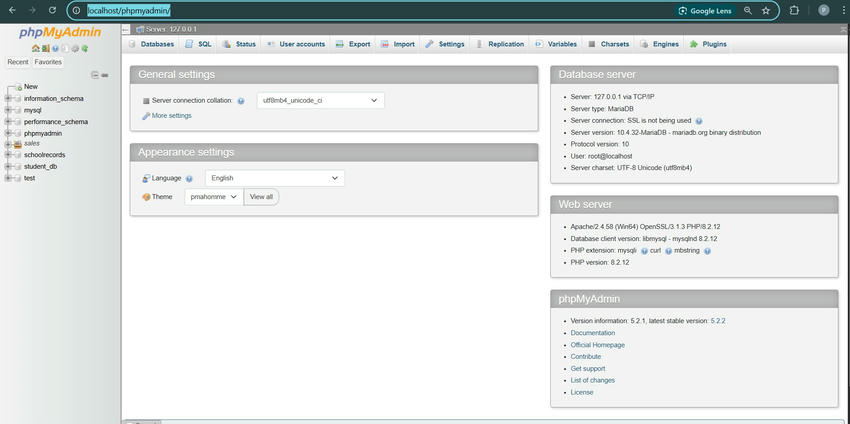Click the help icon next to Language

click(x=189, y=178)
